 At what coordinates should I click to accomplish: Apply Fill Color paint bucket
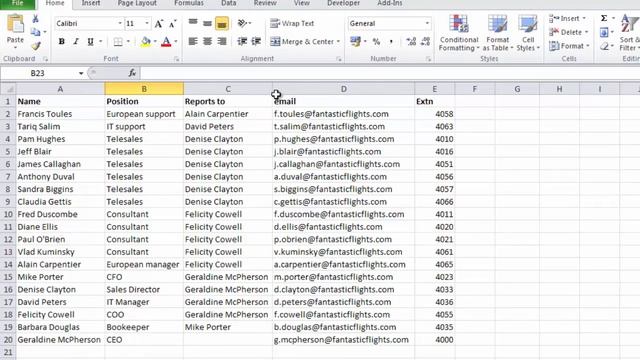click(x=146, y=42)
